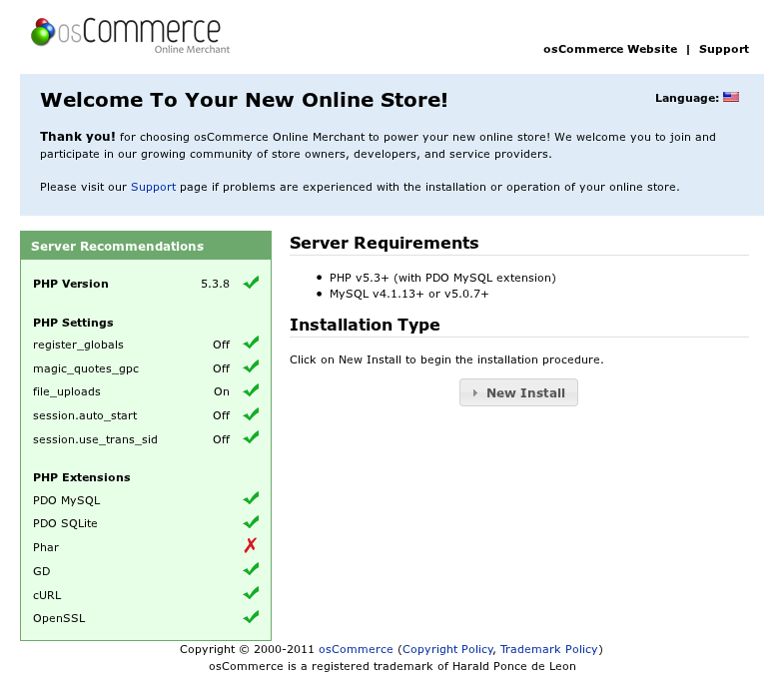The height and width of the screenshot is (693, 784).
Task: Click the Server Requirements heading
Action: click(x=384, y=243)
